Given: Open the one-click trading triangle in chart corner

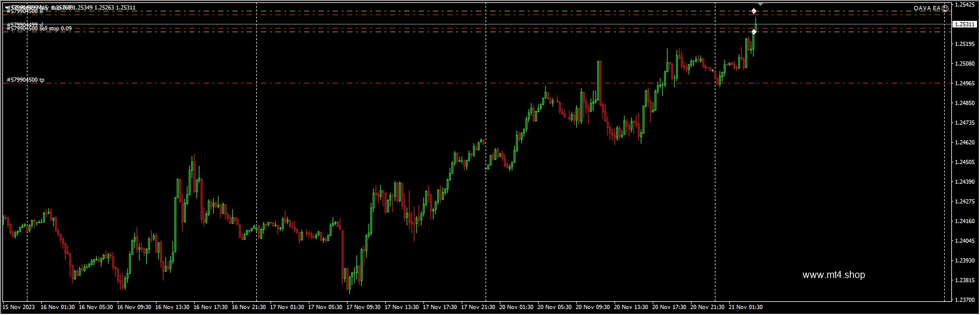Looking at the screenshot, I should (6, 8).
